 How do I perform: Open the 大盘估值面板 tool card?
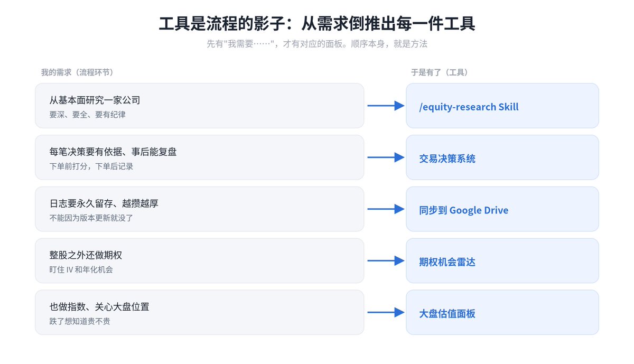click(502, 312)
